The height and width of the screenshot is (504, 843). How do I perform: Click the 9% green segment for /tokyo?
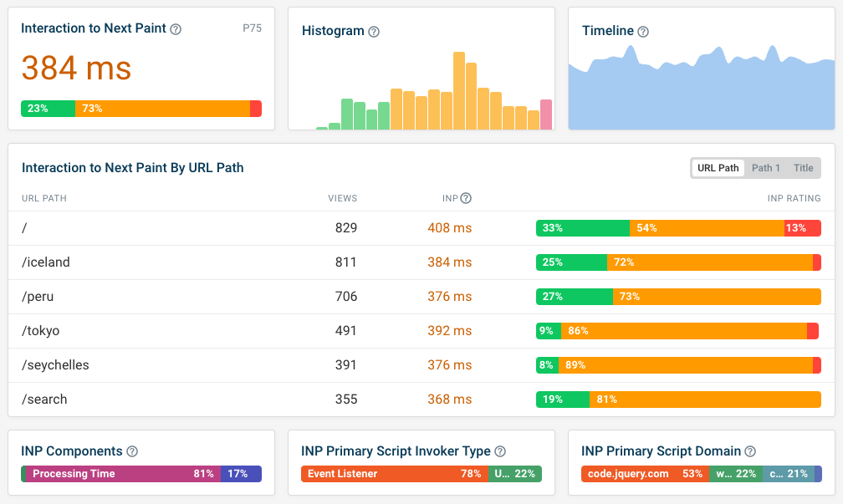[x=549, y=331]
